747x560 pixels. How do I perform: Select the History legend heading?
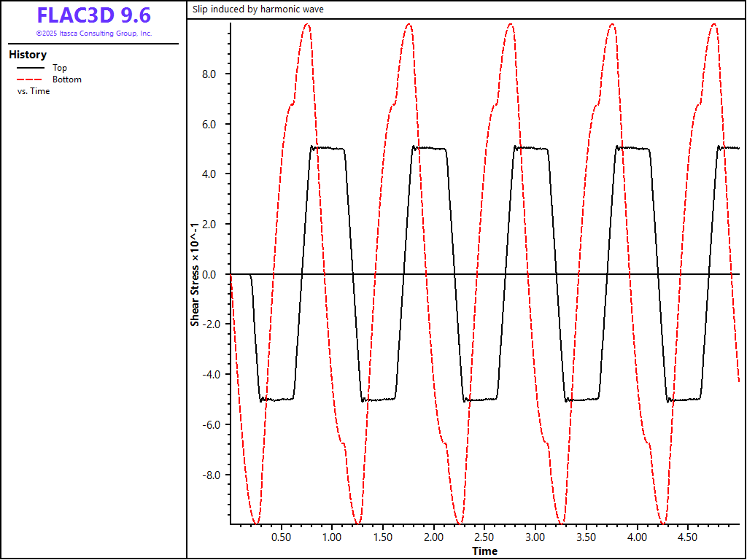tap(28, 55)
